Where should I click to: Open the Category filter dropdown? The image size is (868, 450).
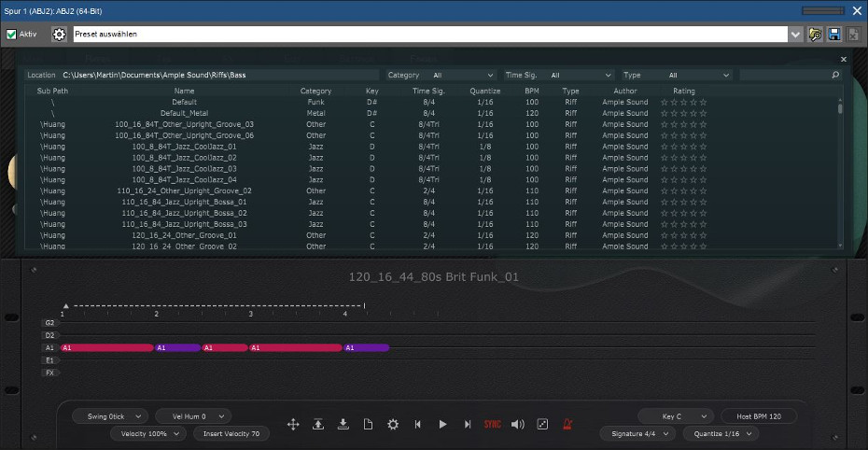(463, 75)
